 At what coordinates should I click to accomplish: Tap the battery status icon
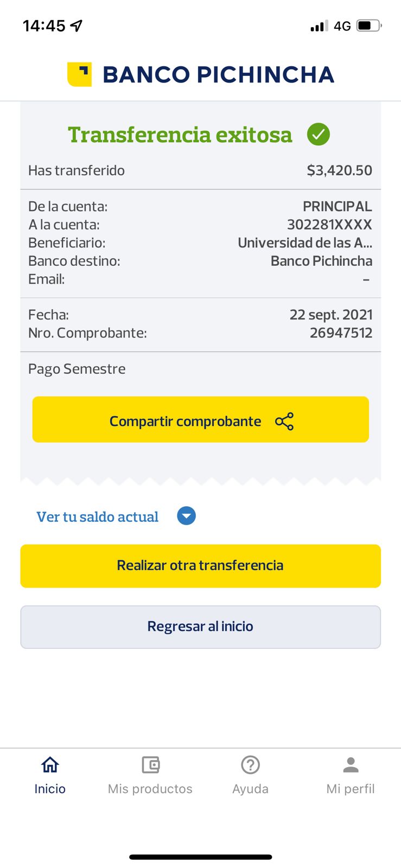(x=369, y=25)
